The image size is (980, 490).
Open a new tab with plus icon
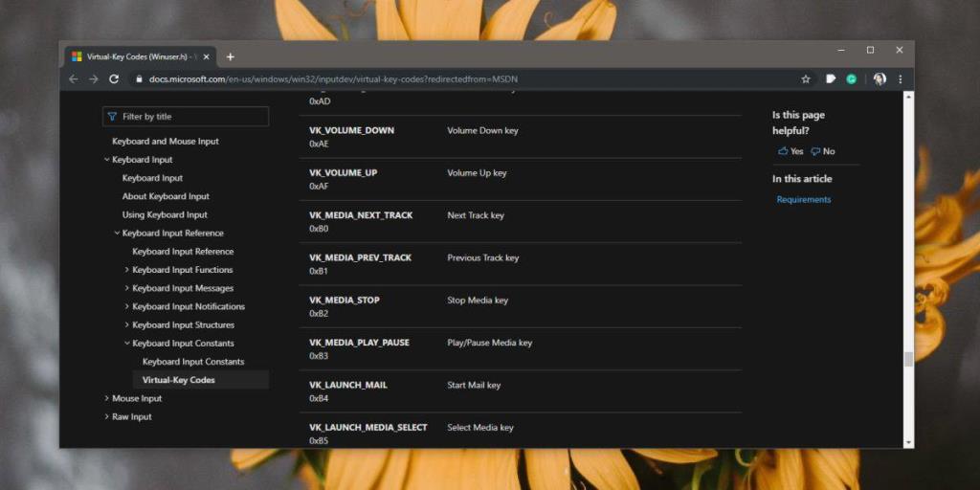point(231,56)
